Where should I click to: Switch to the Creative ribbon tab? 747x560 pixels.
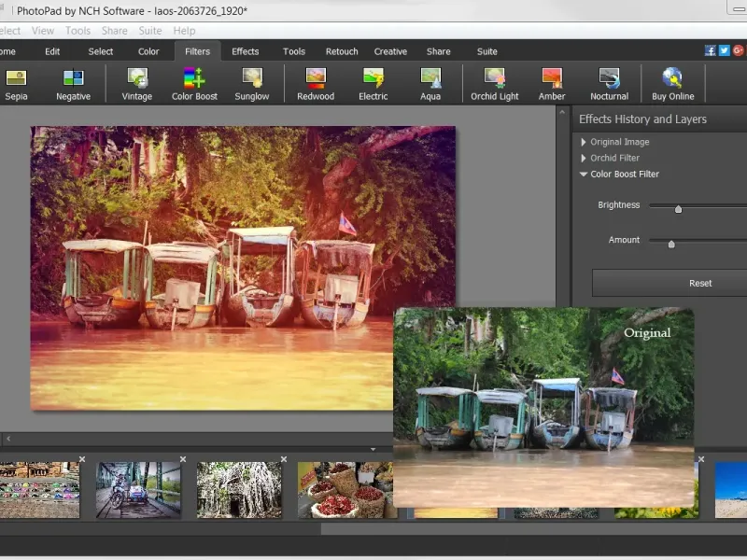tap(390, 51)
